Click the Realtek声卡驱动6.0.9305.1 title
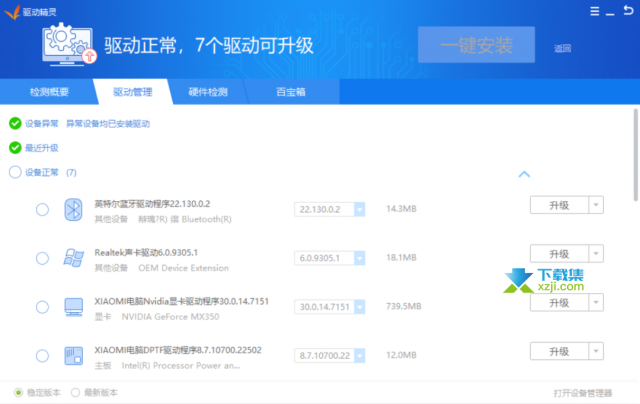Viewport: 640px width, 404px height. coord(146,253)
